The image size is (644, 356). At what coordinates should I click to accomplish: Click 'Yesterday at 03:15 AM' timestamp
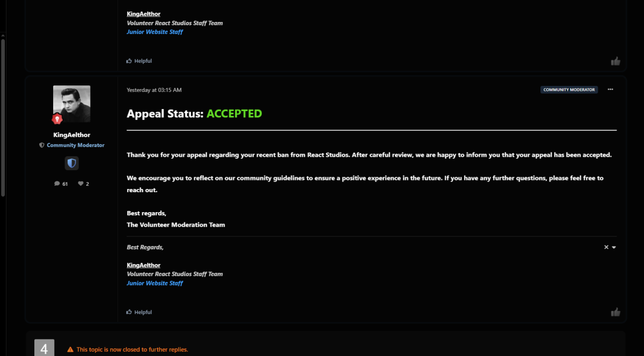pos(154,90)
